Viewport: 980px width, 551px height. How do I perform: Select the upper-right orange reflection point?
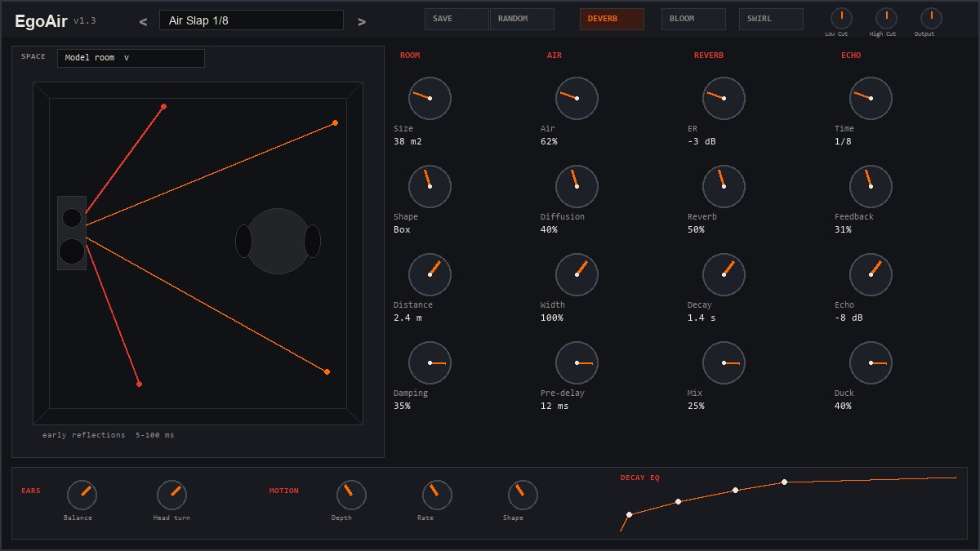(335, 123)
